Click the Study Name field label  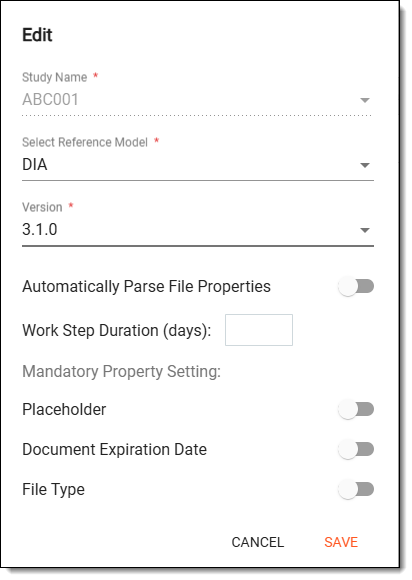[55, 77]
